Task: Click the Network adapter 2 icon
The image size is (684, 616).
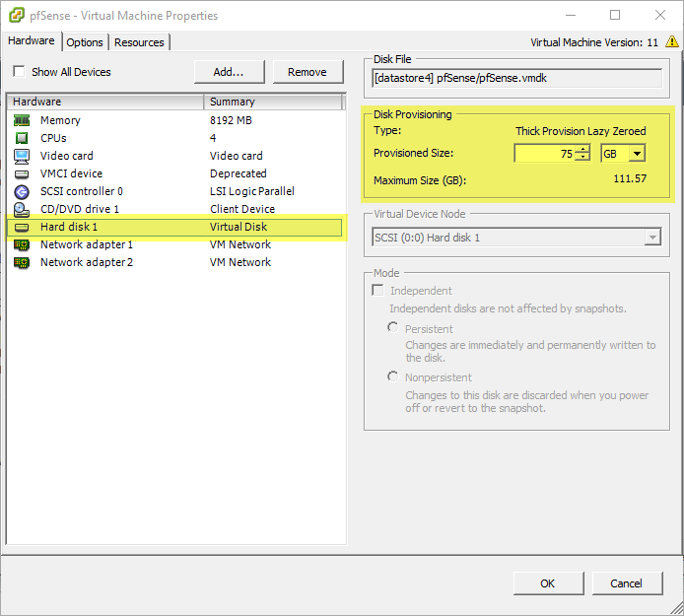Action: click(x=22, y=262)
